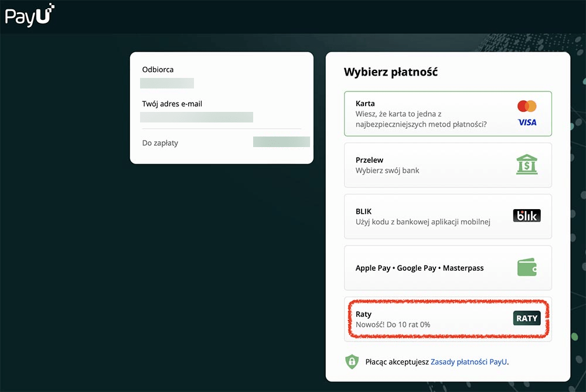The height and width of the screenshot is (392, 586).
Task: Click the green bank building icon
Action: point(527,165)
